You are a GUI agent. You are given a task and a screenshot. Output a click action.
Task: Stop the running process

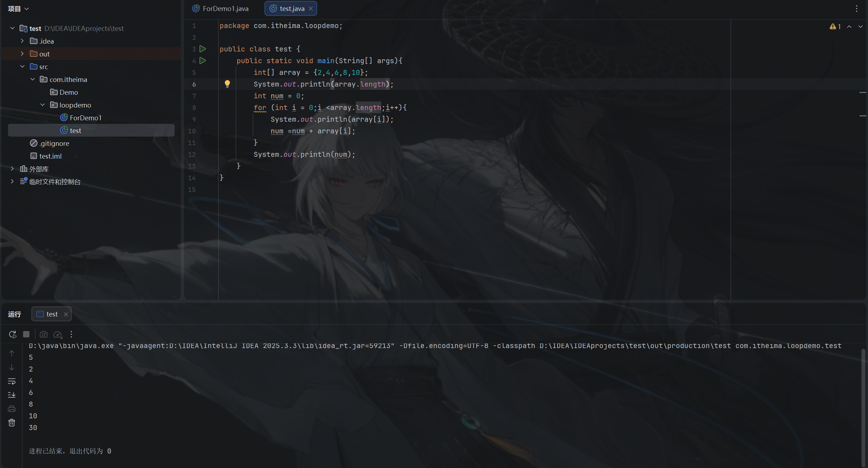click(26, 334)
